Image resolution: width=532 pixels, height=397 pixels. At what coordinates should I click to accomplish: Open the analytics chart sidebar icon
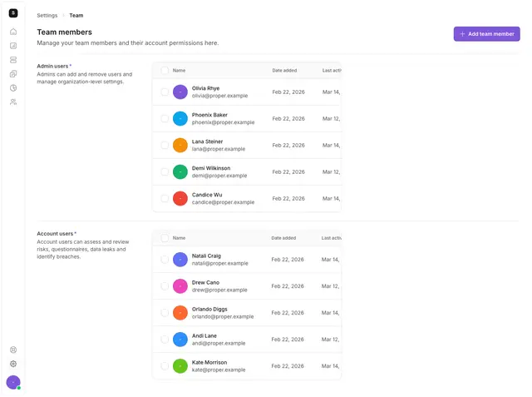click(x=13, y=46)
